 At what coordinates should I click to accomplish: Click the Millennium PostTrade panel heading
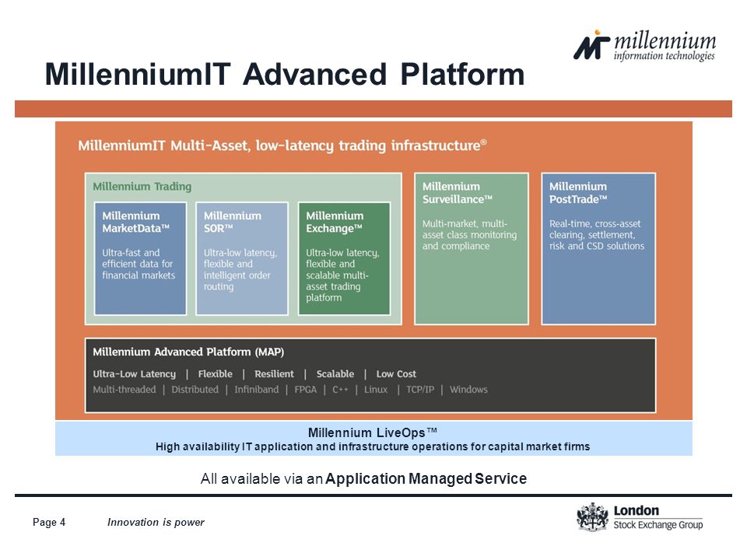(x=578, y=193)
